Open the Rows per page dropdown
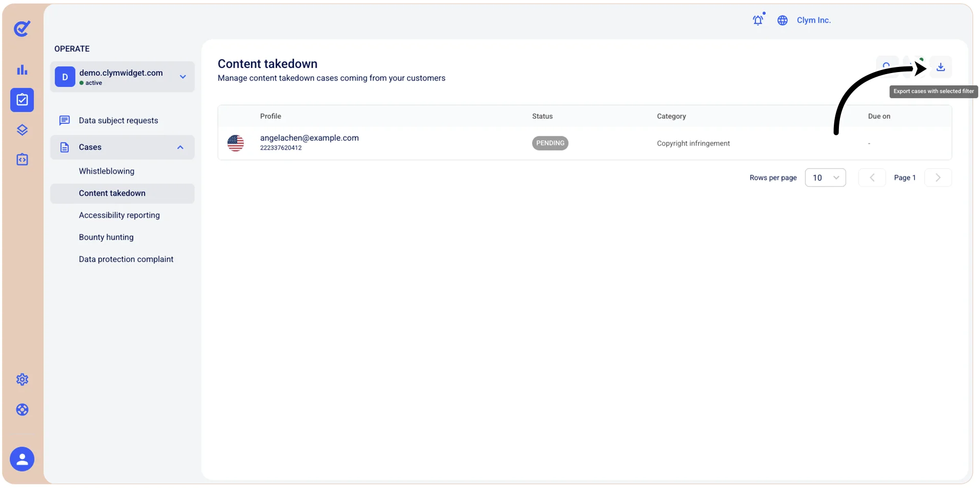 (x=826, y=178)
